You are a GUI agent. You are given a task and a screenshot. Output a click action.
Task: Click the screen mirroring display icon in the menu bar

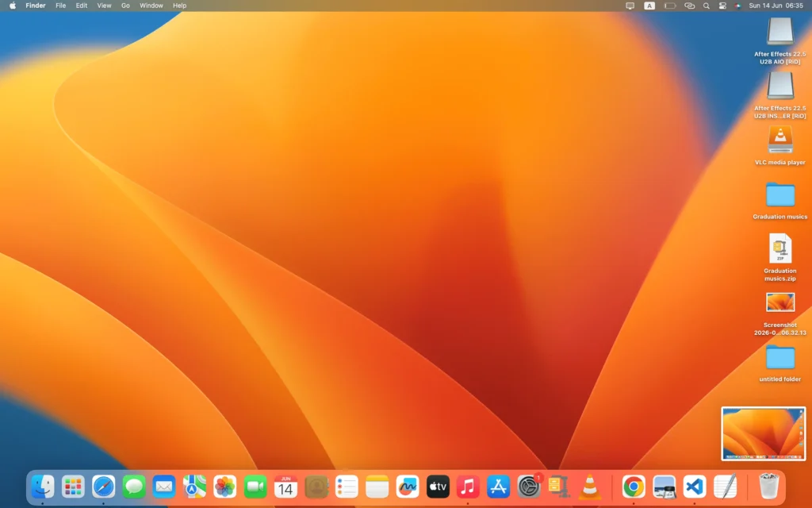click(630, 6)
